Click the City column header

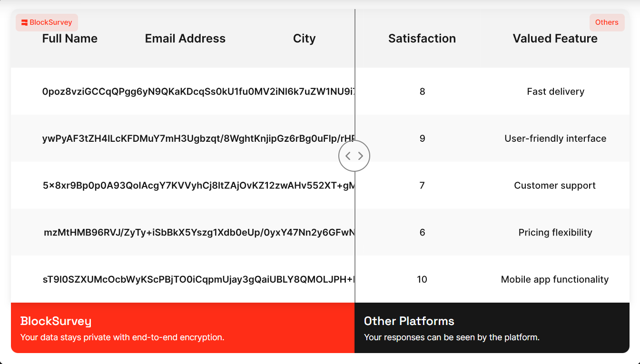[304, 39]
